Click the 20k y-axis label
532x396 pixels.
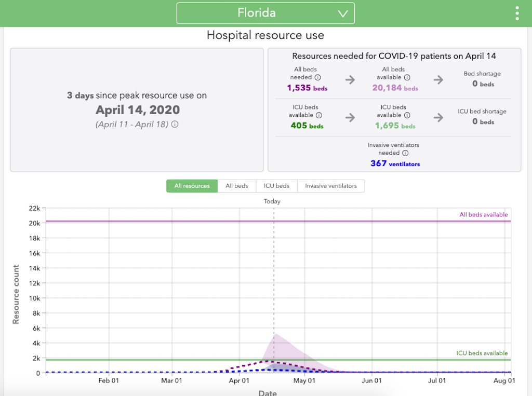point(35,223)
